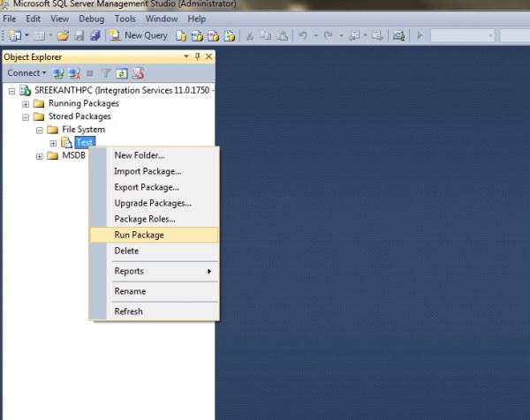Click the Save icon in the toolbar

coord(79,35)
